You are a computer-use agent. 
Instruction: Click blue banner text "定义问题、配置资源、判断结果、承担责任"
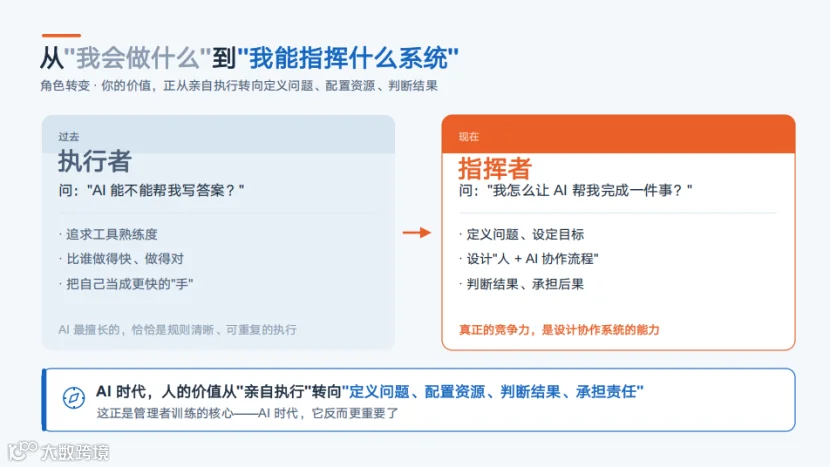[x=493, y=392]
